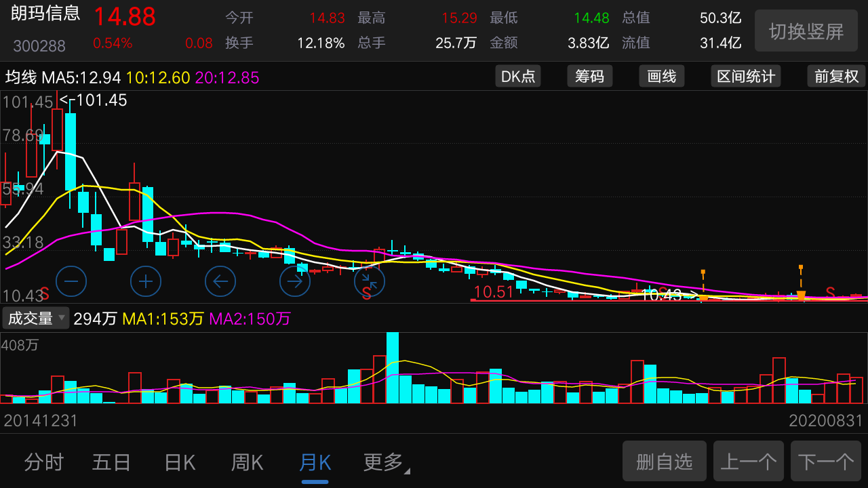The image size is (868, 488).
Task: Zoom out chart with minus icon
Action: [71, 281]
